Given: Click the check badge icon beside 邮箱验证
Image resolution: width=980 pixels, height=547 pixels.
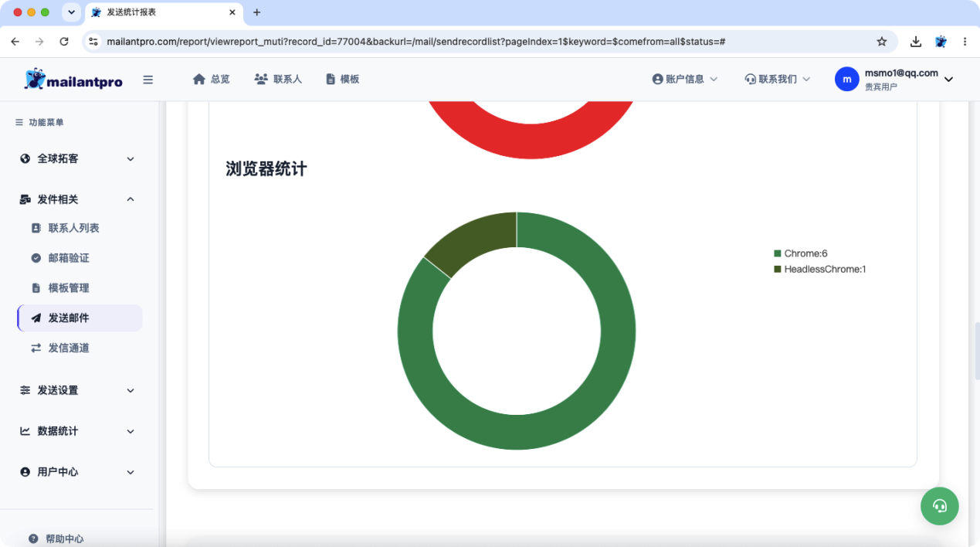Looking at the screenshot, I should pos(36,258).
